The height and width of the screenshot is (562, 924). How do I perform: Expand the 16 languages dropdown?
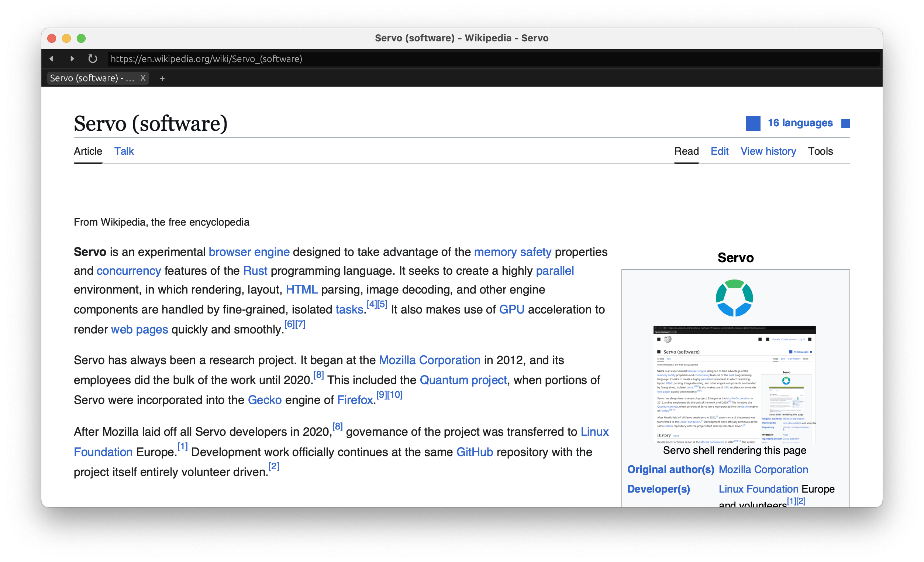(800, 123)
